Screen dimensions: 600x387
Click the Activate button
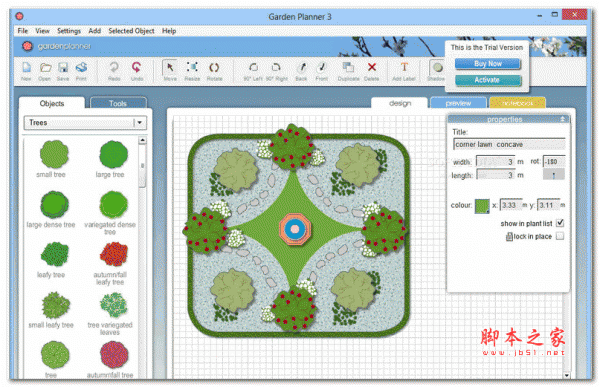(488, 80)
